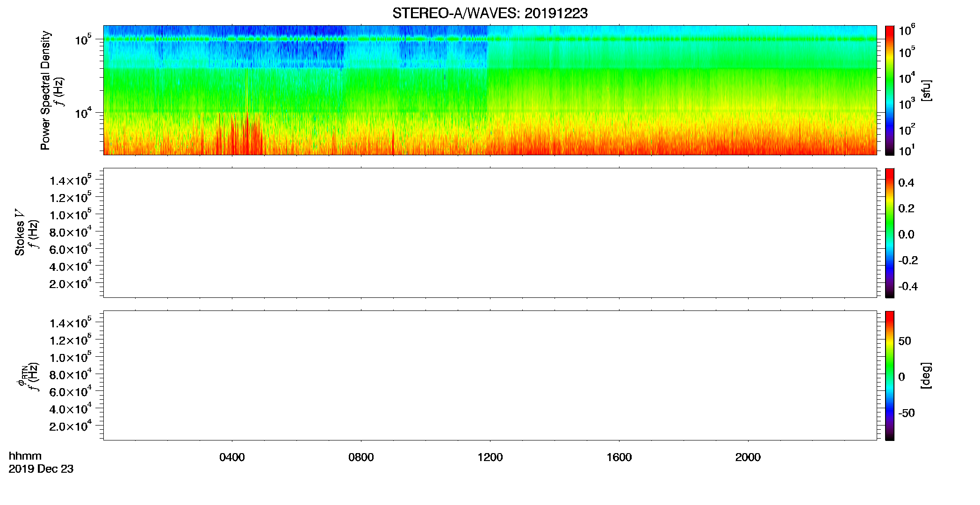
Task: Select the "1600" time tick label
Action: [x=619, y=457]
